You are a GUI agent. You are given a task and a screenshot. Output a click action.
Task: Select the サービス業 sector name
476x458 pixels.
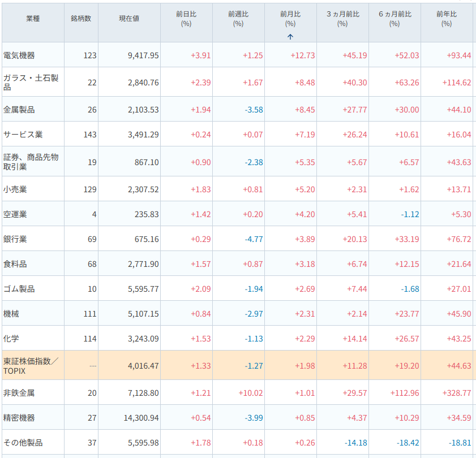click(23, 135)
